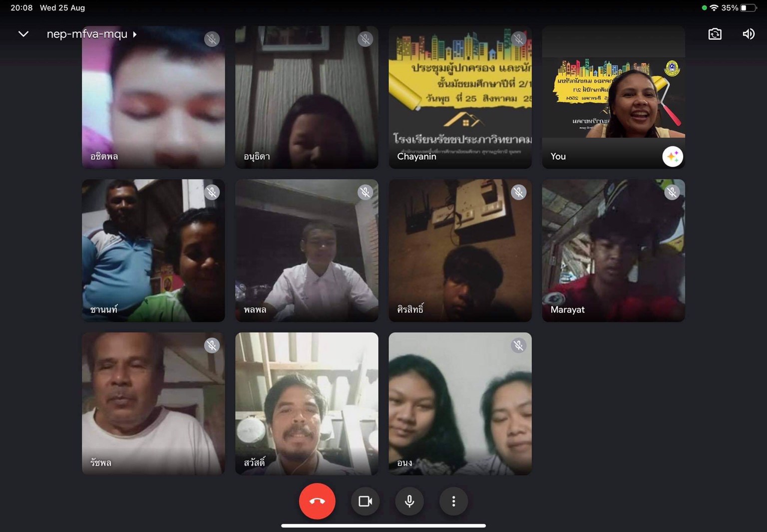Select the ศิรสิทธิ์ participant video tile
This screenshot has width=767, height=532.
[460, 250]
